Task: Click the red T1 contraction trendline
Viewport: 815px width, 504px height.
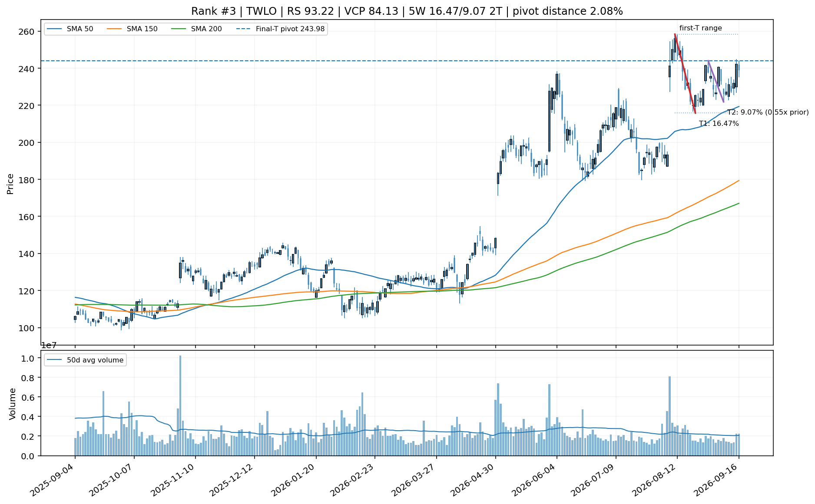Action: [x=685, y=74]
